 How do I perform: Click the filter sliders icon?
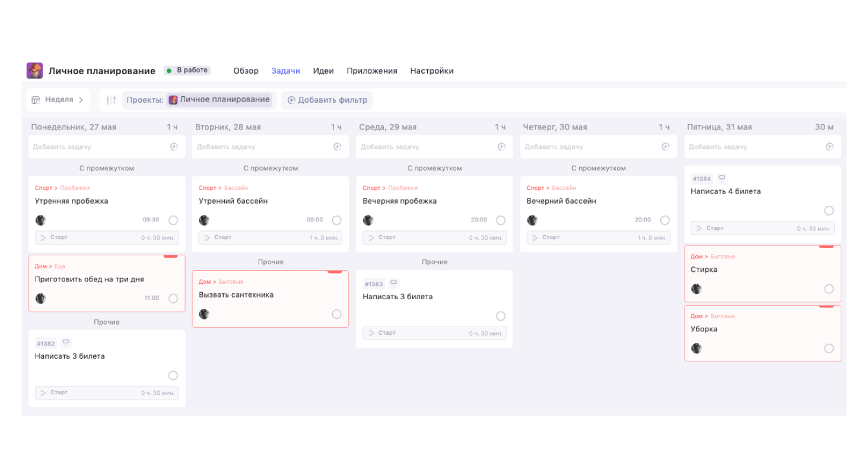coord(111,100)
